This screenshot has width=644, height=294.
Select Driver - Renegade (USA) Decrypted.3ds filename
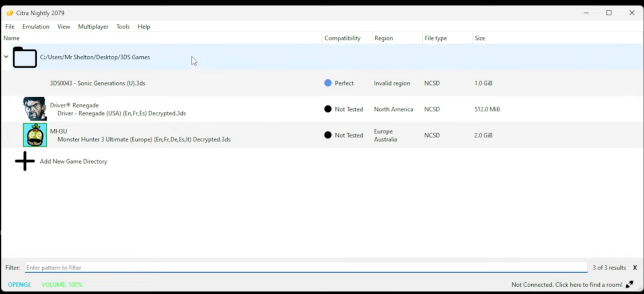click(122, 113)
